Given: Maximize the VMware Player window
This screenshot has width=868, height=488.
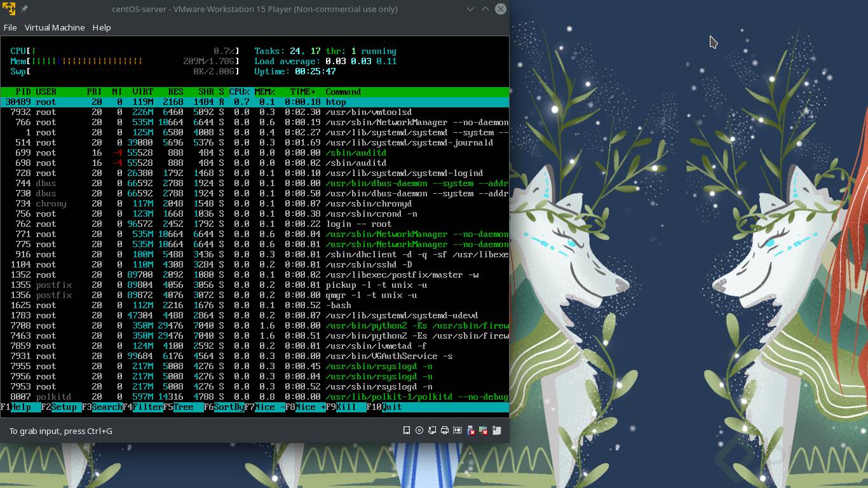Looking at the screenshot, I should coord(485,9).
